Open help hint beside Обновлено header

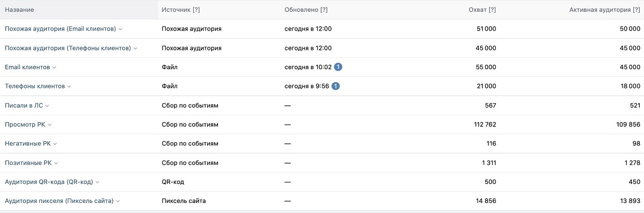click(324, 10)
